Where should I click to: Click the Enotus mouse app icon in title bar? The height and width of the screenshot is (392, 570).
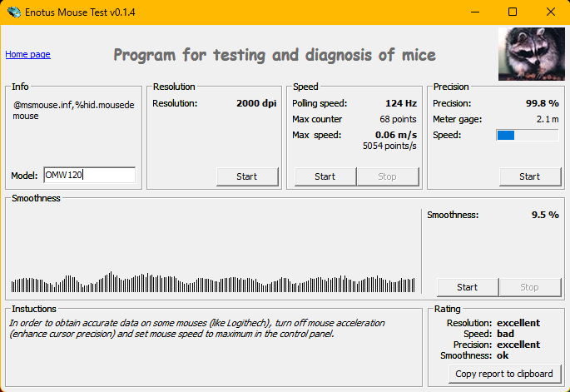14,12
